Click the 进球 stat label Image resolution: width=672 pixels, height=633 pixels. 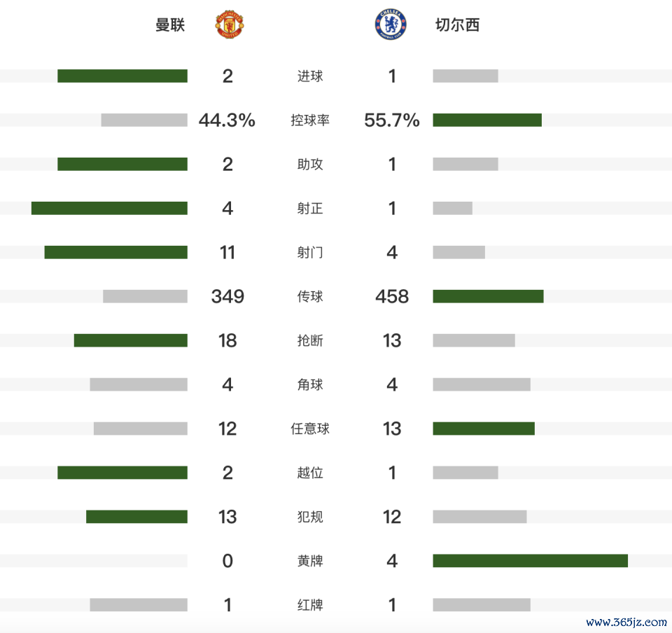(x=310, y=76)
